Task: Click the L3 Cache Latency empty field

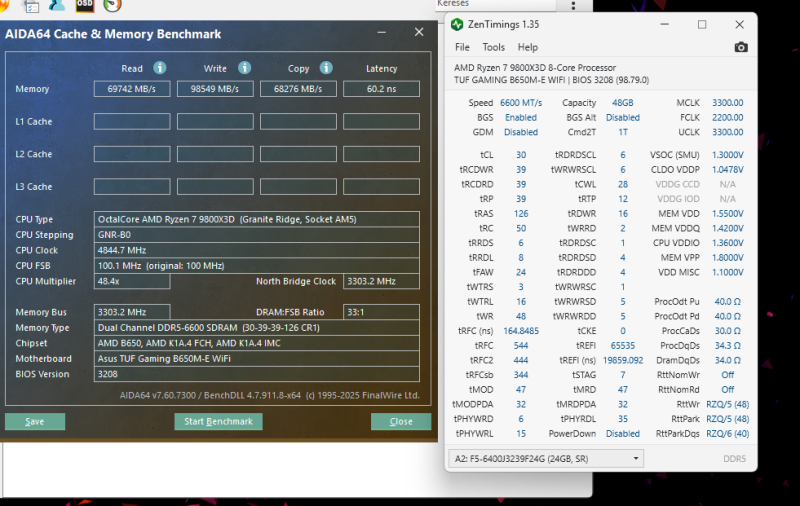Action: click(381, 187)
